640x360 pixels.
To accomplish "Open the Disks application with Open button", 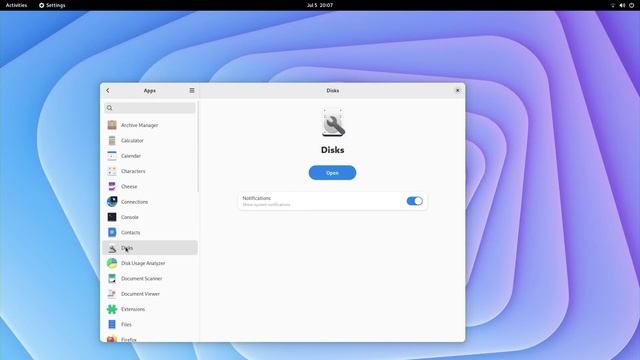I will tap(332, 173).
